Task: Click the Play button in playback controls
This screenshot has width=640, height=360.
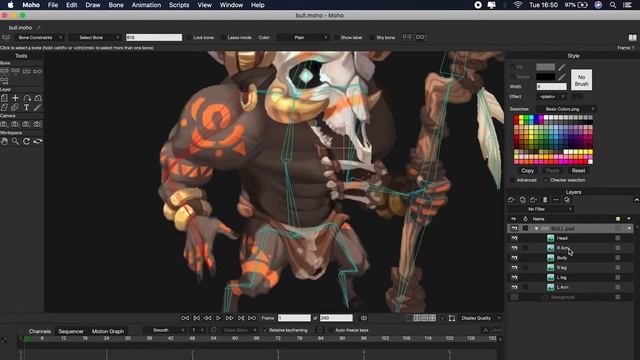Action: (x=218, y=318)
